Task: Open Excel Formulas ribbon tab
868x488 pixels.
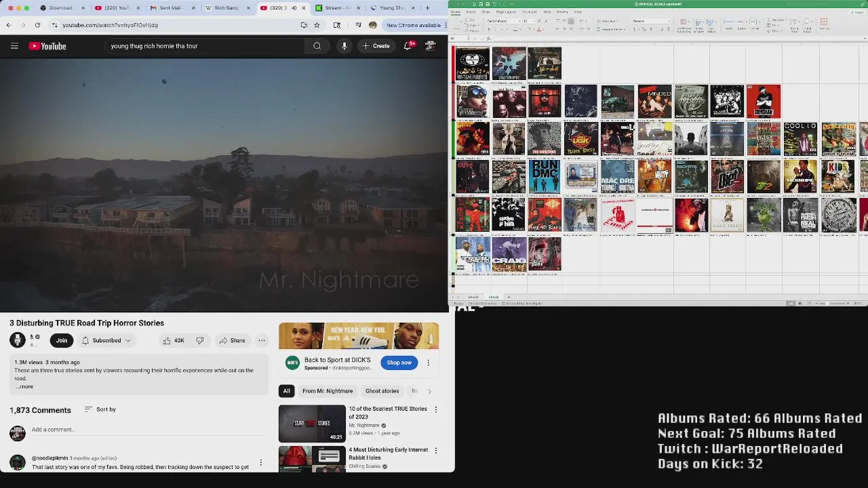Action: [529, 12]
